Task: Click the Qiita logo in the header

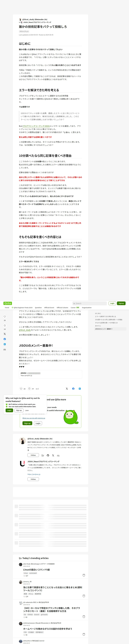Action: 8,303
